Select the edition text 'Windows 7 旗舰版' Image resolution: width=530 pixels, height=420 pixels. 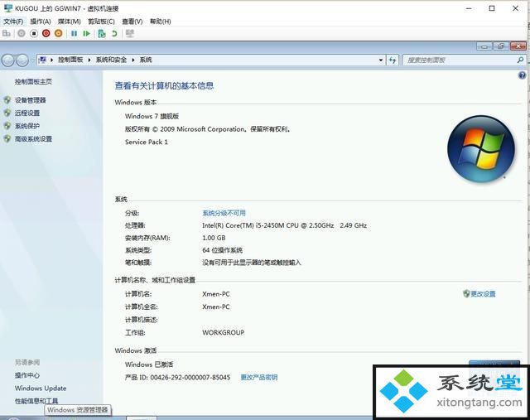[x=152, y=116]
